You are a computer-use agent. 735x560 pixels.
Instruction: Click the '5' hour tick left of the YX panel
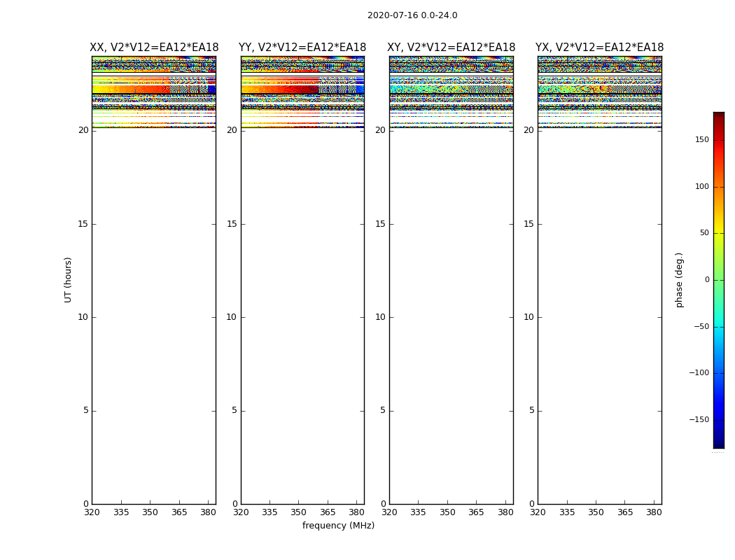531,410
